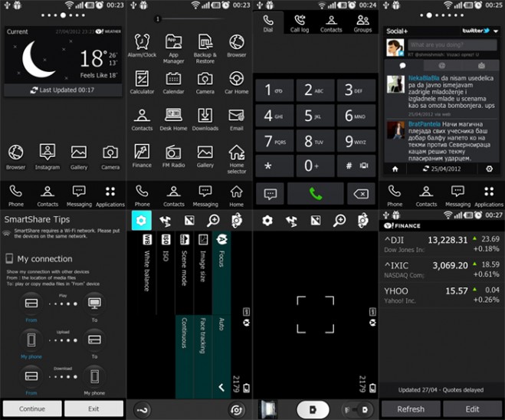Open the Finance app icon in the drawer
The height and width of the screenshot is (420, 505).
pos(142,156)
